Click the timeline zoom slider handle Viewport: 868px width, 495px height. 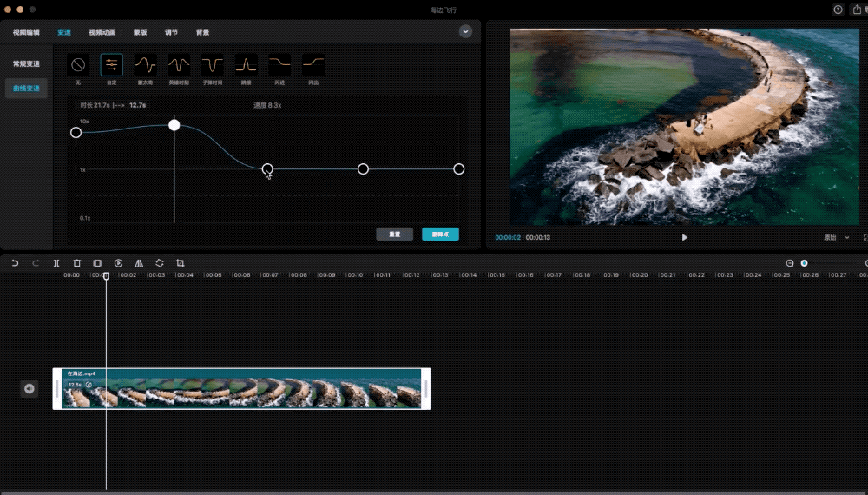[804, 263]
